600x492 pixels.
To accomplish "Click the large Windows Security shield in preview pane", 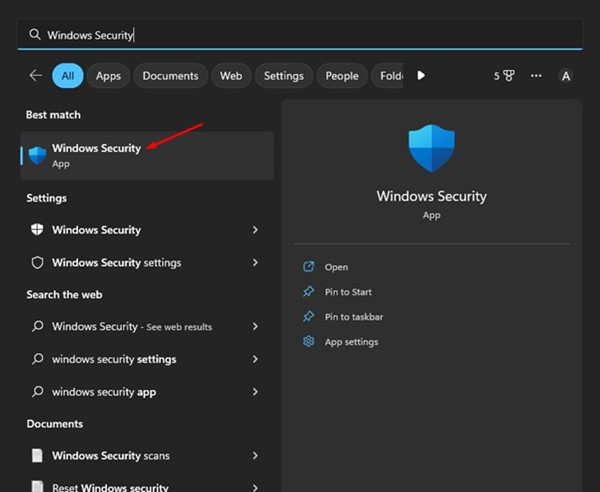I will [x=431, y=149].
